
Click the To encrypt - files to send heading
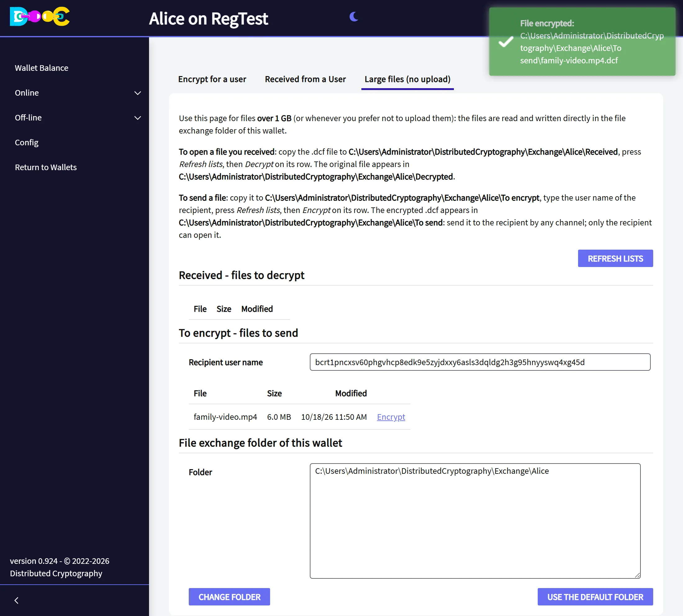[x=238, y=333]
